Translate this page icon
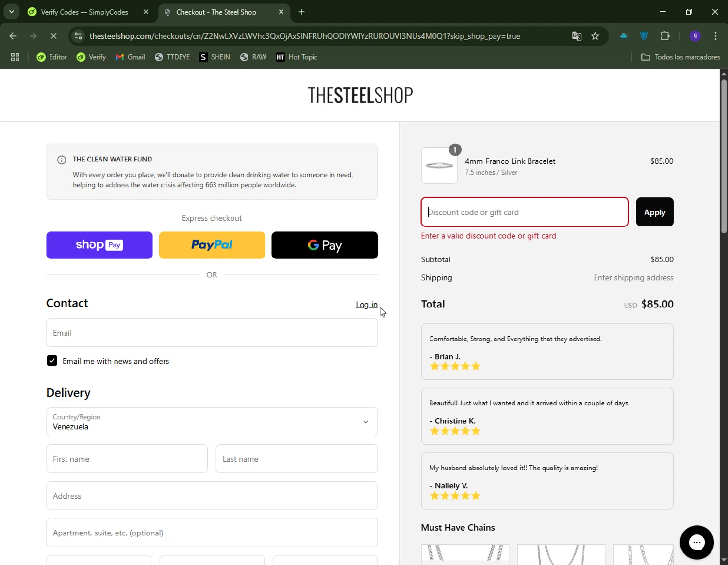 point(577,36)
